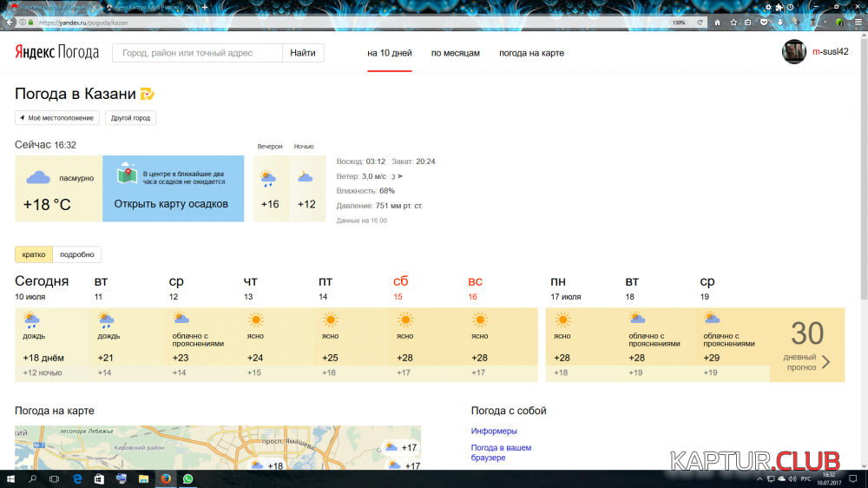868x488 pixels.
Task: Click the Моё местоположение button
Action: click(57, 118)
